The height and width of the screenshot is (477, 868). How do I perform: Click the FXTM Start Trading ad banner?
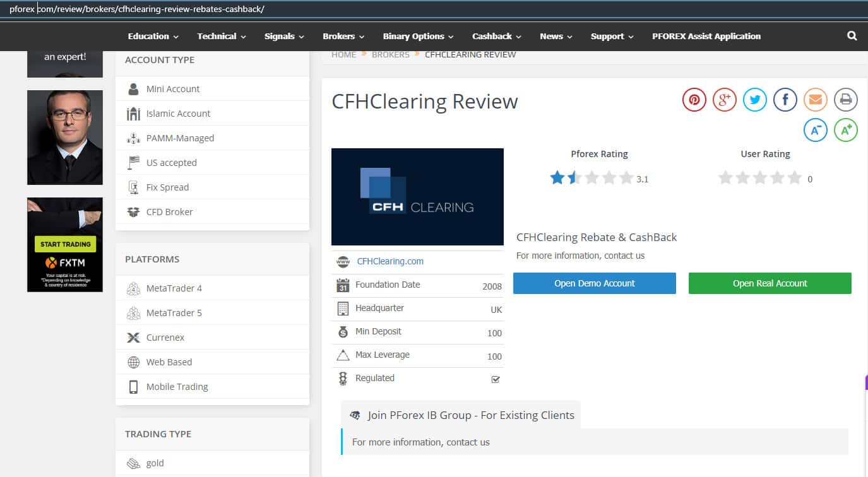65,245
